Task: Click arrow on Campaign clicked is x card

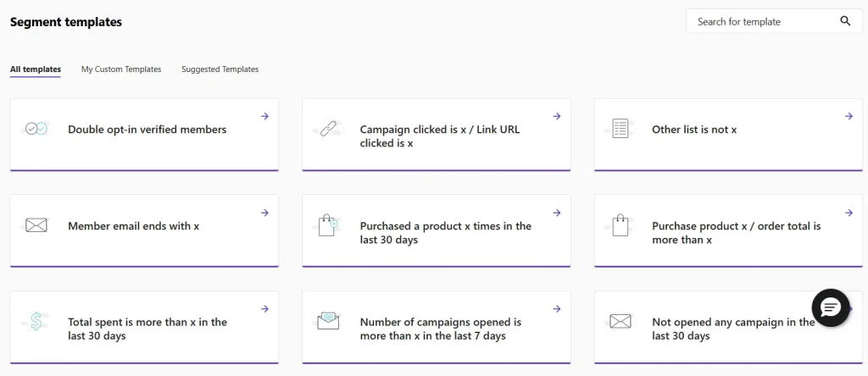Action: coord(557,116)
